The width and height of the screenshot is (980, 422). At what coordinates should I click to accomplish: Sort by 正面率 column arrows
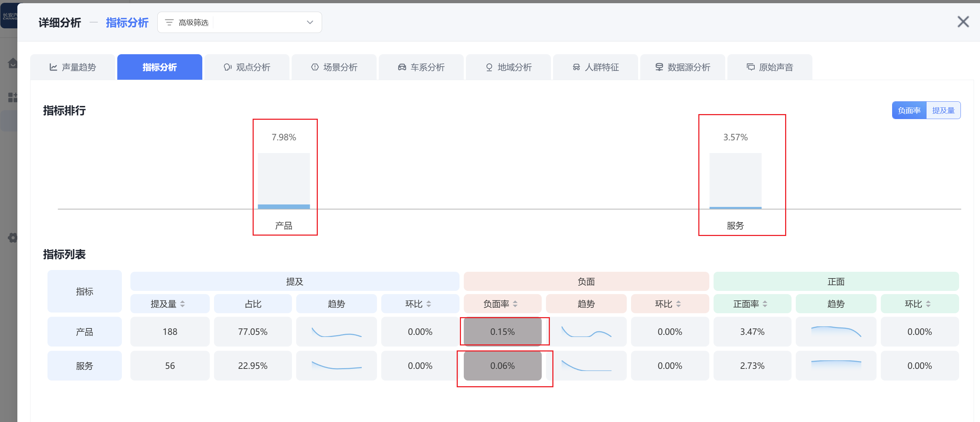click(765, 304)
